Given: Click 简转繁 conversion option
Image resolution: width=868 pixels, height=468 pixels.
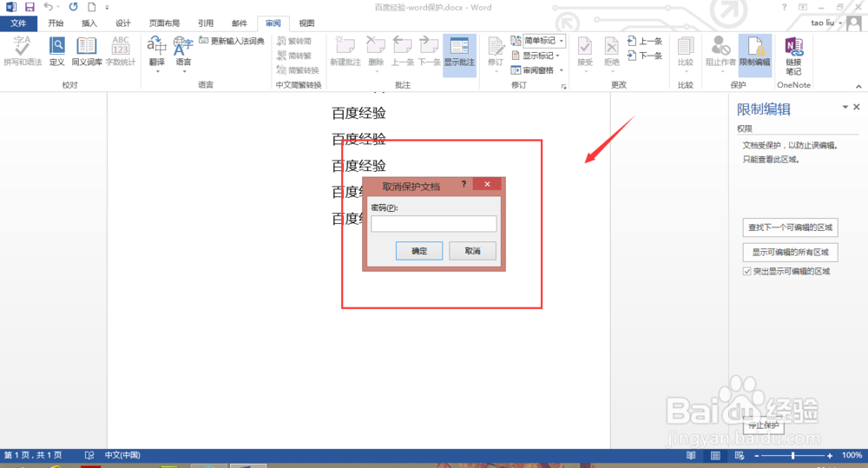Looking at the screenshot, I should tap(294, 56).
